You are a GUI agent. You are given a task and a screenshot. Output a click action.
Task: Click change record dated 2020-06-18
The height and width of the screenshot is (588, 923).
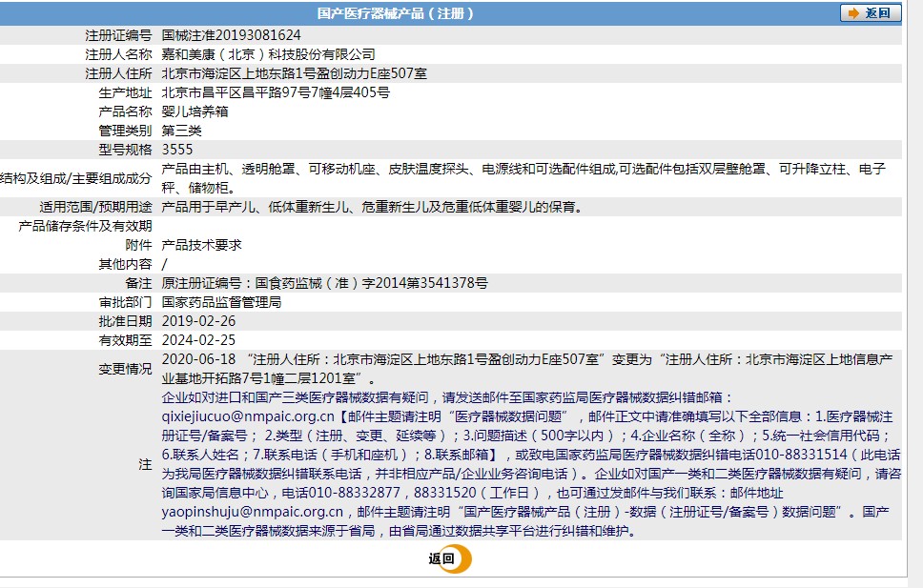point(527,369)
